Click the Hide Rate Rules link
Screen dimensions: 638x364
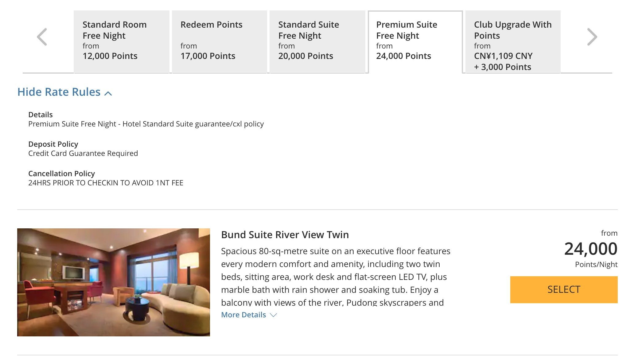(59, 92)
